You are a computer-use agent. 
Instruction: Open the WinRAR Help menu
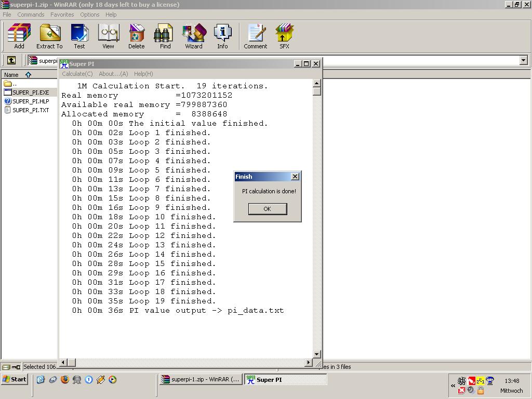coord(111,15)
